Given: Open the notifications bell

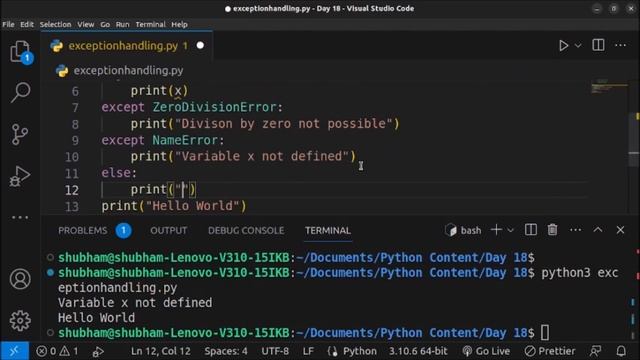Looking at the screenshot, I should 621,351.
